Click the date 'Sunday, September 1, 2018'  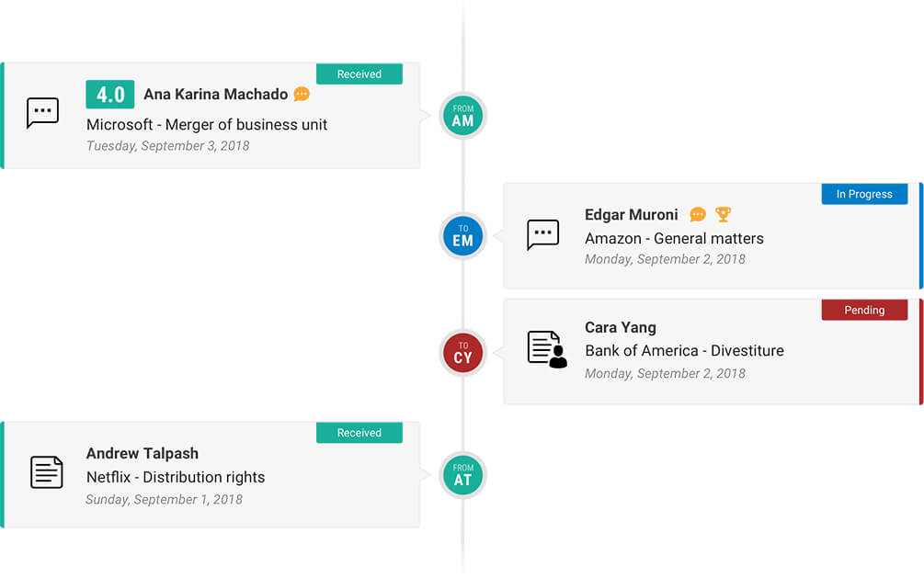164,500
